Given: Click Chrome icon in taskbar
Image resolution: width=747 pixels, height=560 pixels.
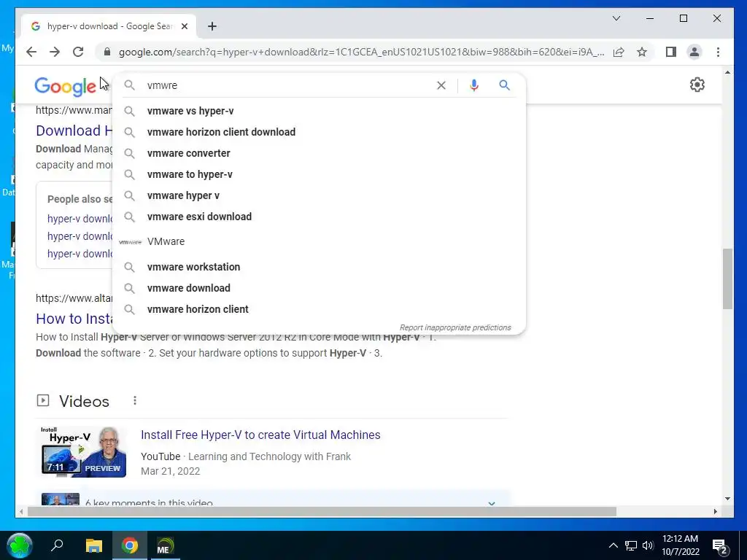Looking at the screenshot, I should click(x=129, y=545).
